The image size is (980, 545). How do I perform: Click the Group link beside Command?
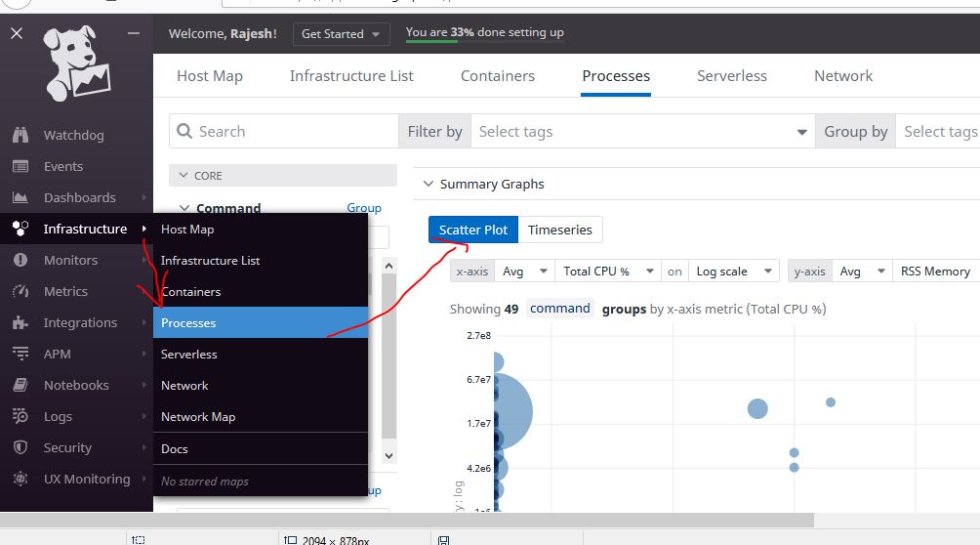pos(364,208)
